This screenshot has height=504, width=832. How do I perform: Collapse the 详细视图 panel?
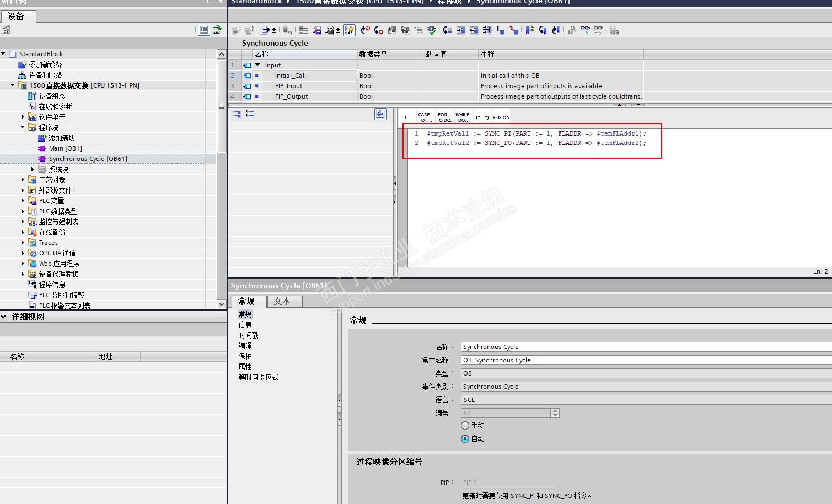pos(4,317)
